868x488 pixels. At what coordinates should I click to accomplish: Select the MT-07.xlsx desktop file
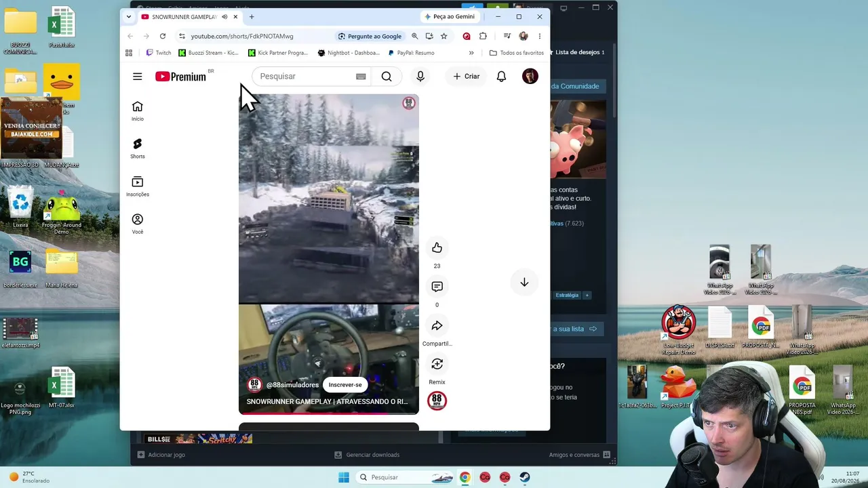[62, 388]
